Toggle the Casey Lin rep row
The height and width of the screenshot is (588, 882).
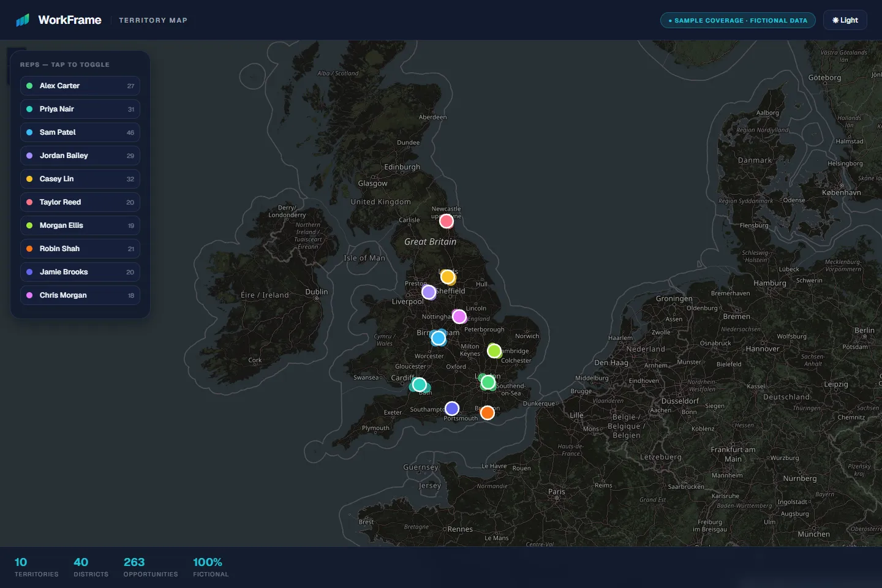(x=80, y=179)
